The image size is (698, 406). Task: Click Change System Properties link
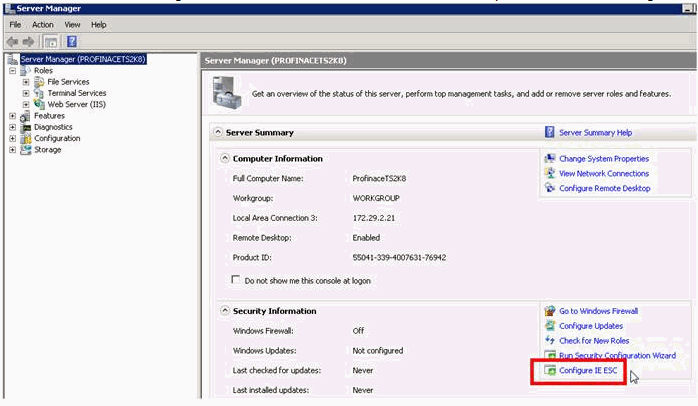(x=603, y=158)
